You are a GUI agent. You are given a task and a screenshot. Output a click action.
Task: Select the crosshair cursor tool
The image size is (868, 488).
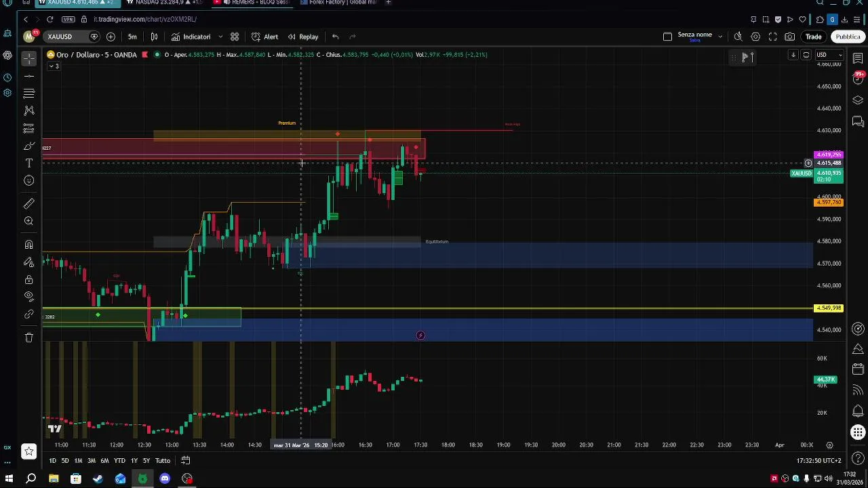pyautogui.click(x=28, y=58)
